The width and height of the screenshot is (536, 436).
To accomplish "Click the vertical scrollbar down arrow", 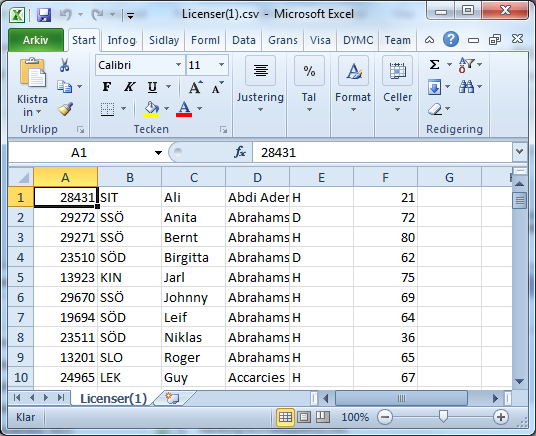I will point(520,382).
